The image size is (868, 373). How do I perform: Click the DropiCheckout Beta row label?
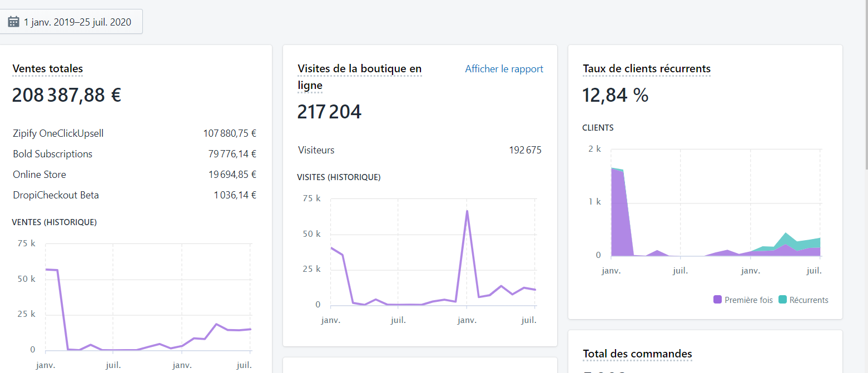click(56, 195)
